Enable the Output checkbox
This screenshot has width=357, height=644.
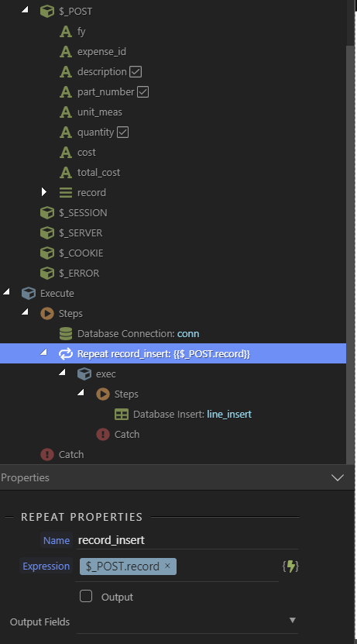86,596
